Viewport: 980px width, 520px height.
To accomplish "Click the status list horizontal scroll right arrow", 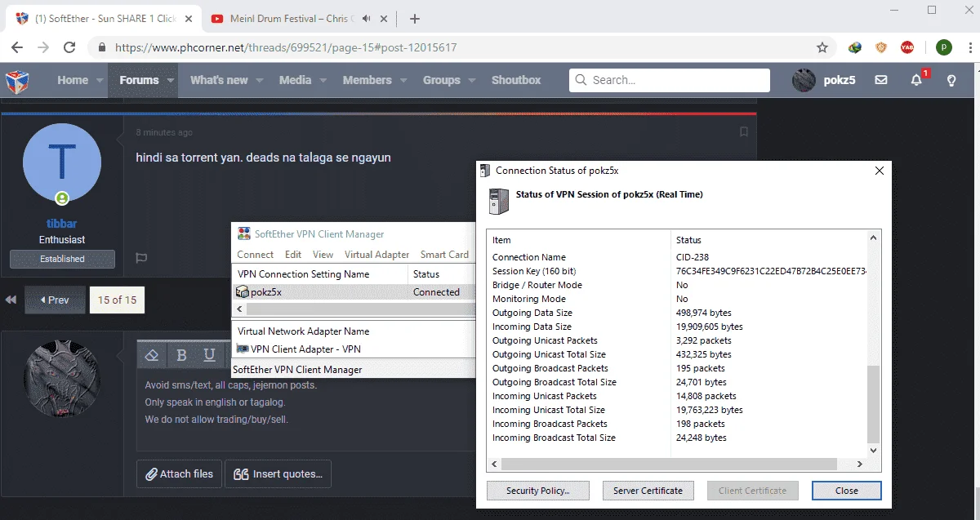I will coord(859,464).
